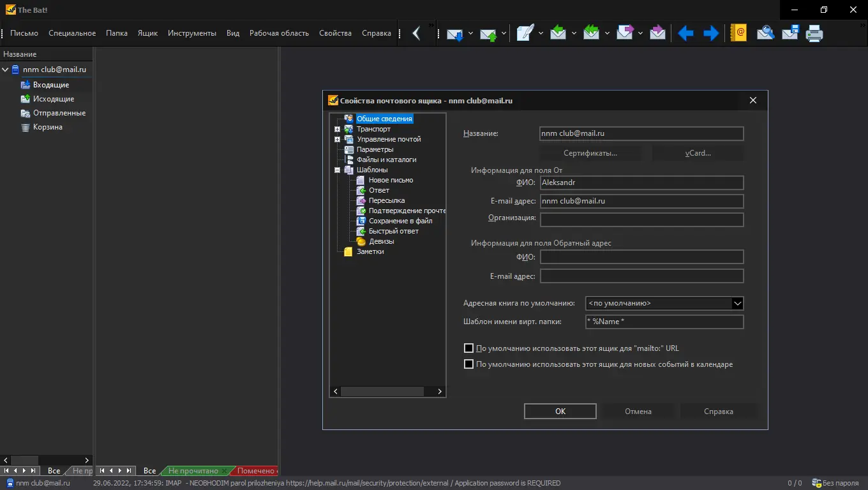The image size is (868, 490).
Task: Select the 'Ответ' template item
Action: pyautogui.click(x=379, y=190)
